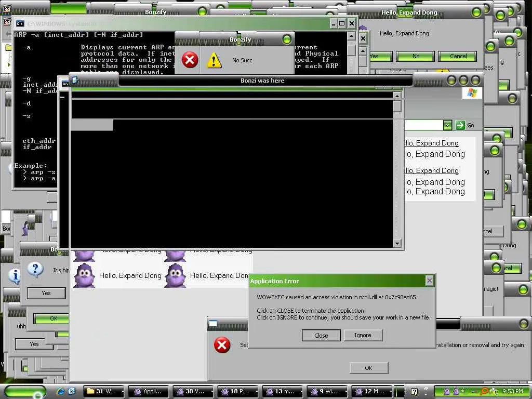Click the yellow warning icon beside 'No Succ'
Viewport: 532px width, 399px height.
pyautogui.click(x=214, y=60)
